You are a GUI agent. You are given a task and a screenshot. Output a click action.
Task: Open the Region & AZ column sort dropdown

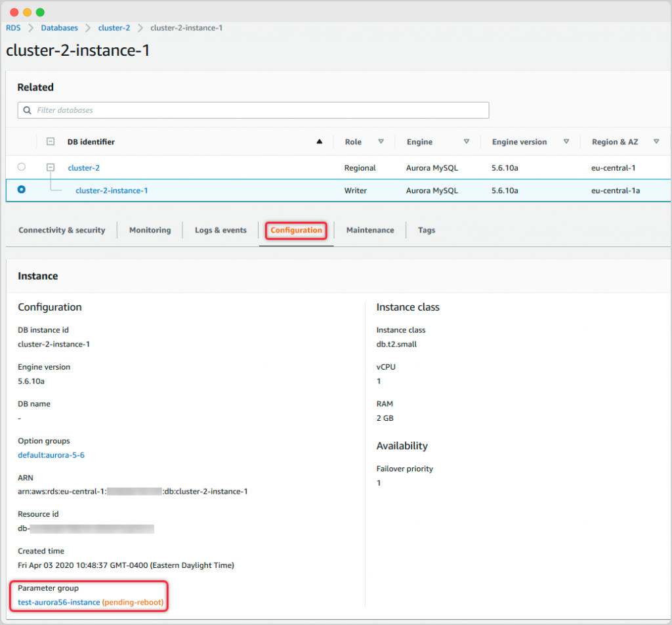click(656, 141)
